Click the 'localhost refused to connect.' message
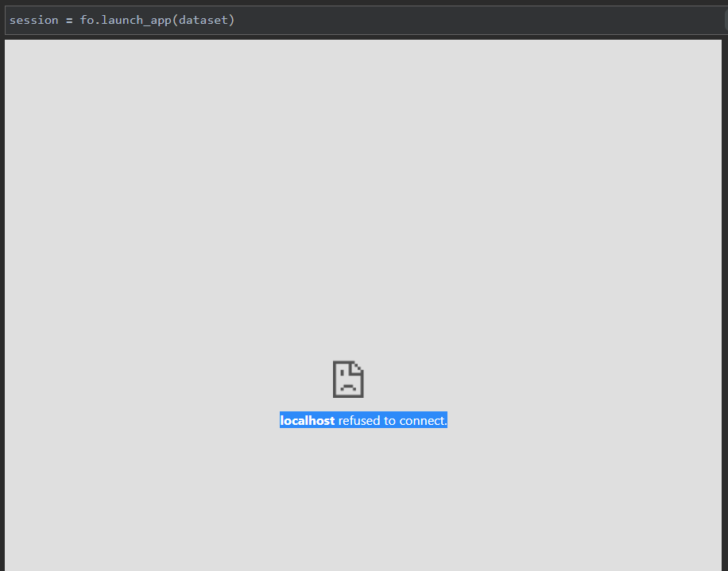Screen dimensions: 728x571 (x=363, y=420)
